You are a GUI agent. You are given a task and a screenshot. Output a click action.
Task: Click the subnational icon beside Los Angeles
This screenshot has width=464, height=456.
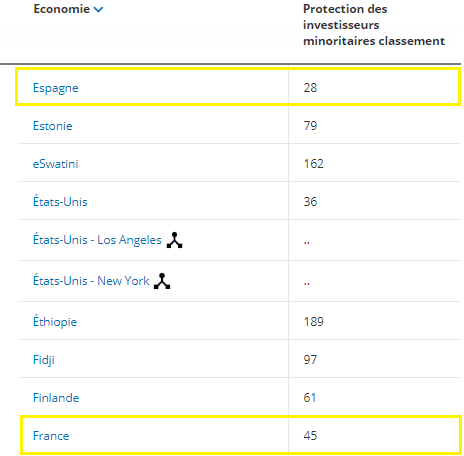(x=174, y=240)
